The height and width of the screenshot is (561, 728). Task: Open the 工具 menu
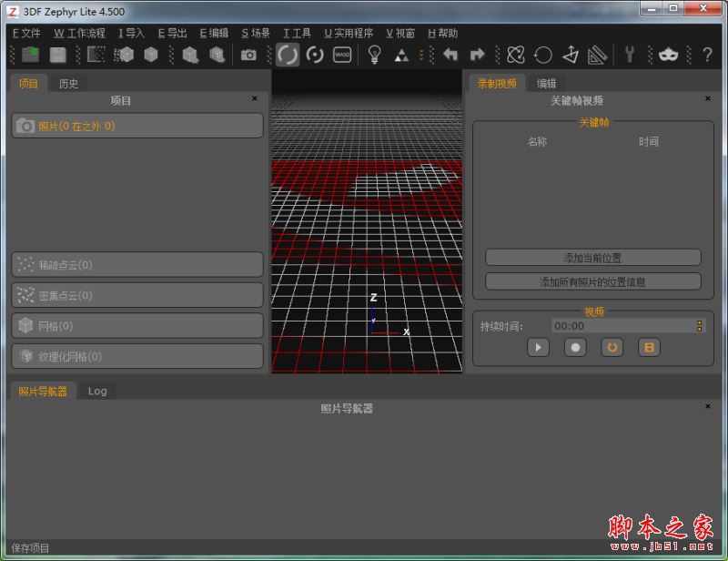pyautogui.click(x=297, y=33)
